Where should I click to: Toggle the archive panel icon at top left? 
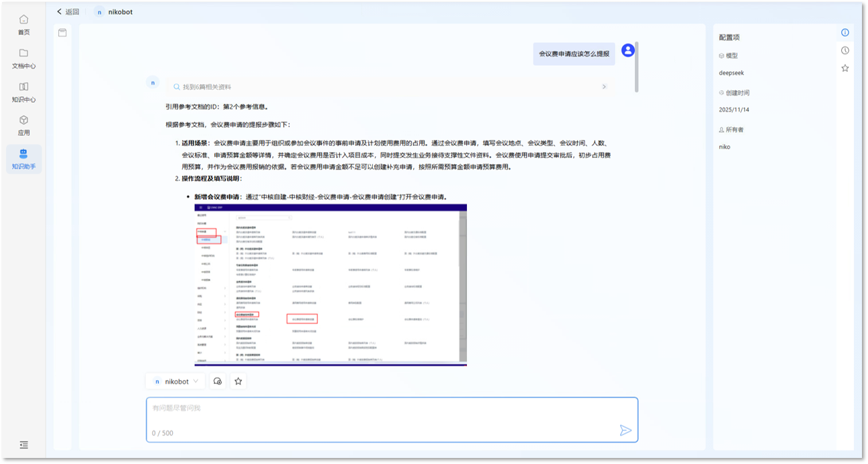click(62, 32)
